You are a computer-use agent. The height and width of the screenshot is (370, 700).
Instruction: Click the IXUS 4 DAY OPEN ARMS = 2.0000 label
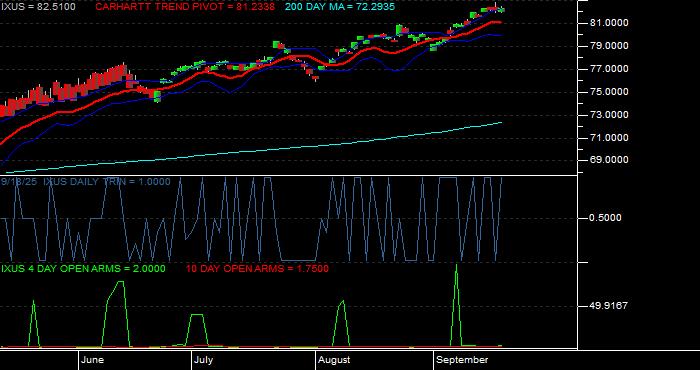coord(83,269)
